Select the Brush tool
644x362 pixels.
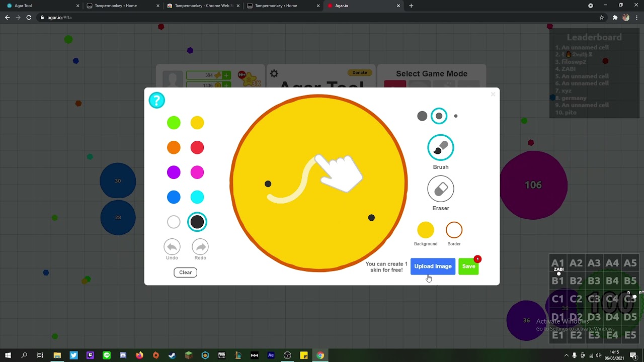(441, 148)
